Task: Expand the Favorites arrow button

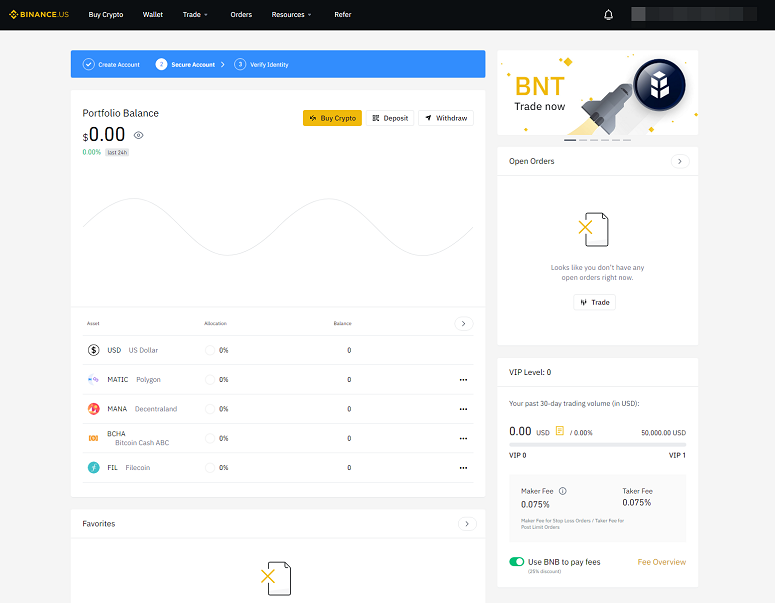Action: click(x=467, y=523)
